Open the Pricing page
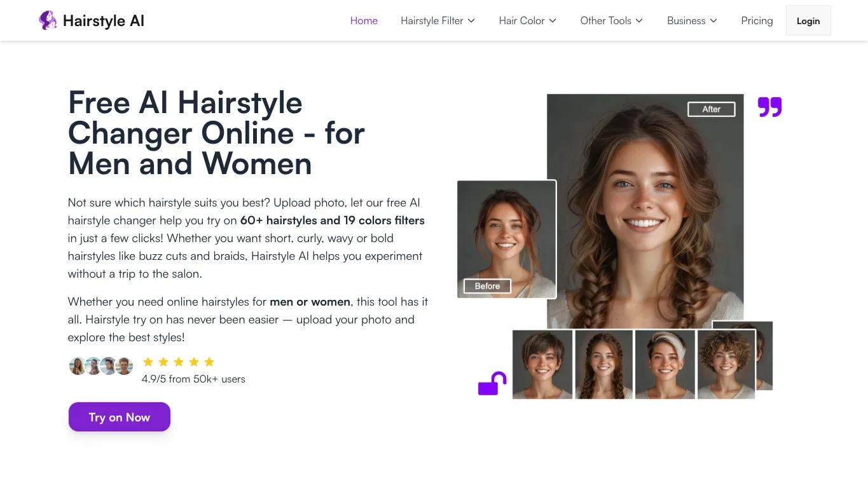The height and width of the screenshot is (488, 868). click(757, 20)
